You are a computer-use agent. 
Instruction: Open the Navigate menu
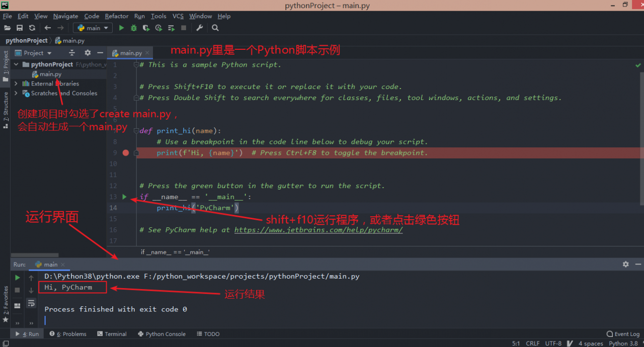tap(65, 16)
